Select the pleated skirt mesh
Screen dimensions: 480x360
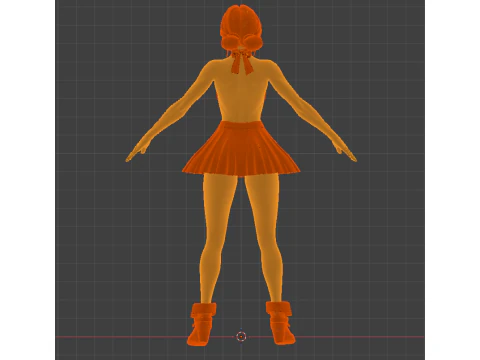coord(241,149)
